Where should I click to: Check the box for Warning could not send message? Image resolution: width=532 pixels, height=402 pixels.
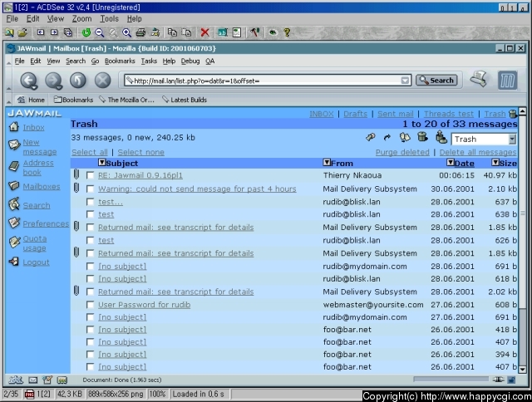(x=90, y=189)
